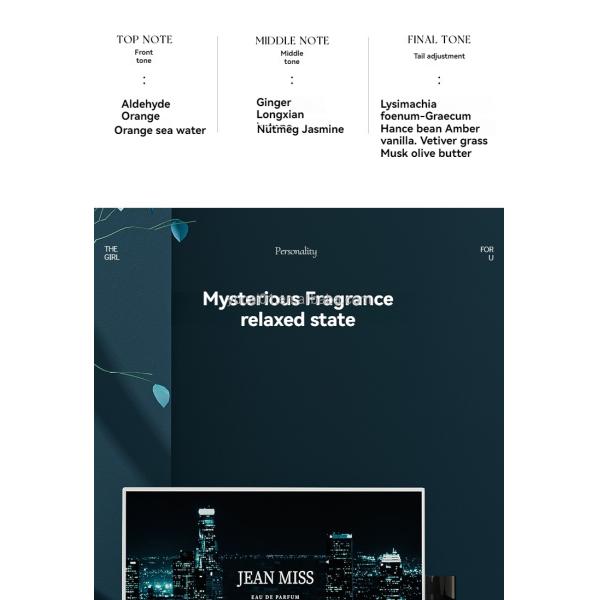
Task: Click 'Musk olive butter' text
Action: [x=426, y=153]
